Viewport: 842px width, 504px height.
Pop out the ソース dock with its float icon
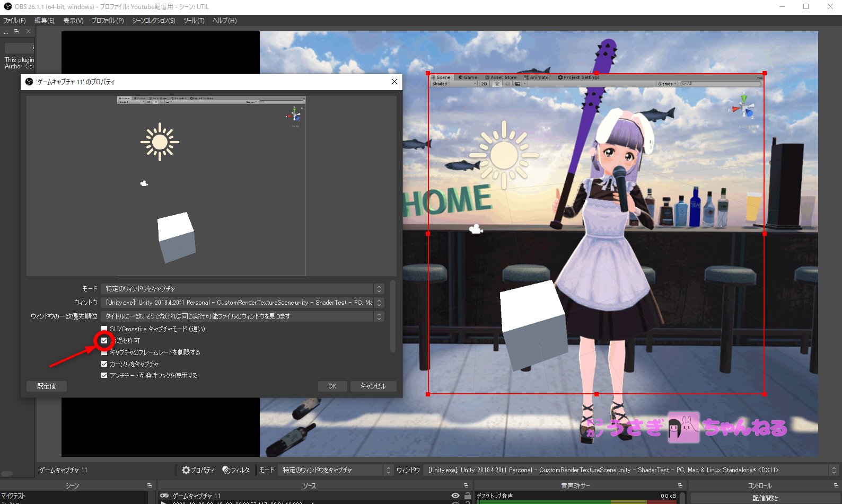466,485
